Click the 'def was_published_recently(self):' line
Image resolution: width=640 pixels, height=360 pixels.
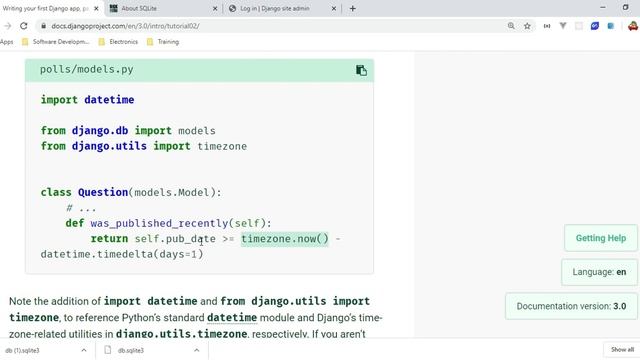(x=168, y=223)
